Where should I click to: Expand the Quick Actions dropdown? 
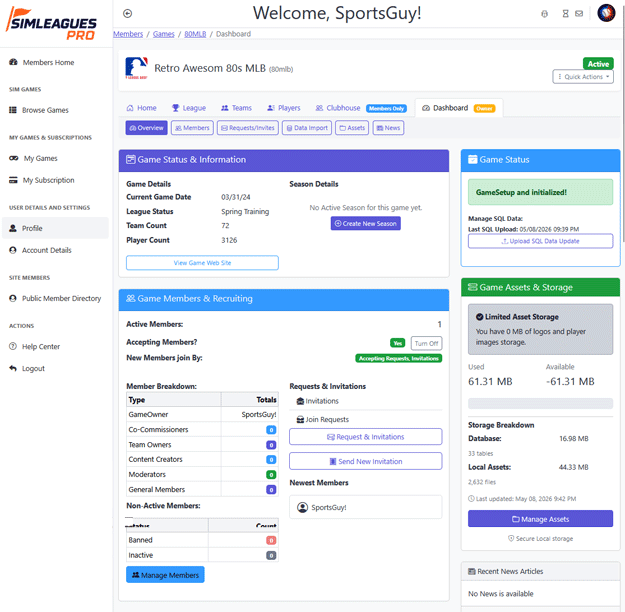[583, 77]
